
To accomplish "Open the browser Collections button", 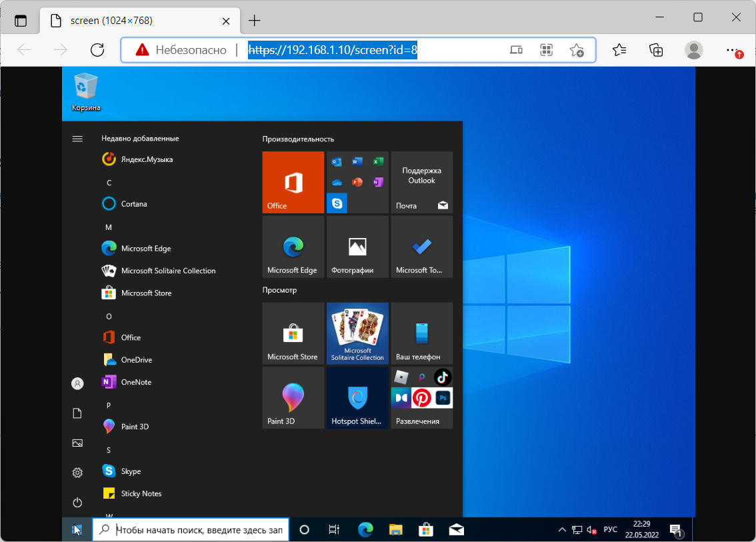I will click(x=656, y=50).
